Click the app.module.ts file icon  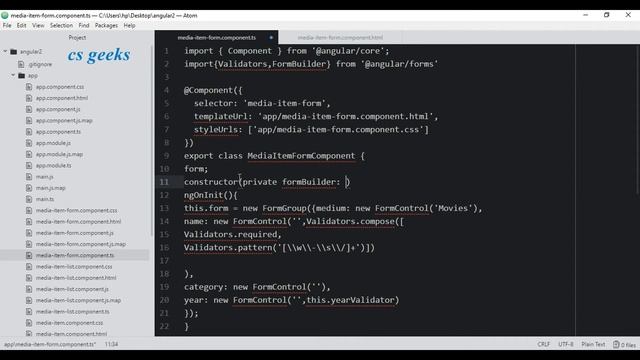pos(29,165)
